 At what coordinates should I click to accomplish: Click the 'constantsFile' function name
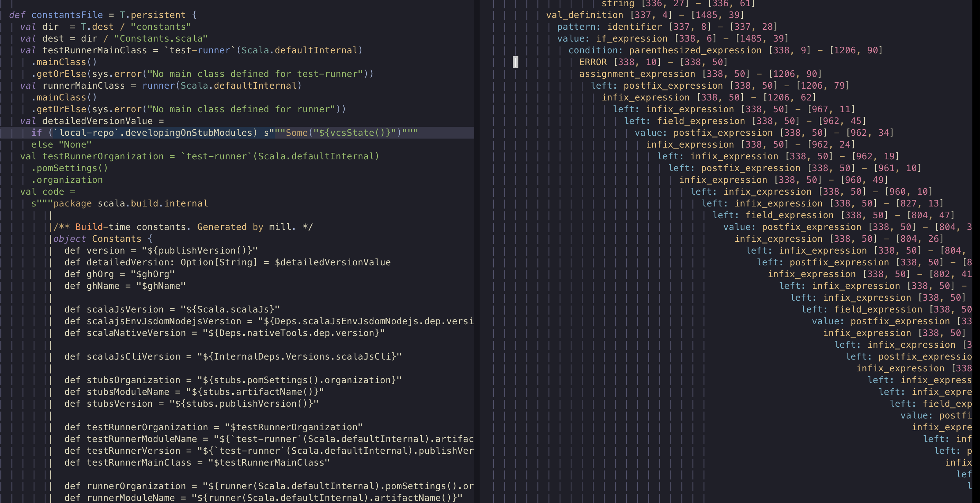point(67,15)
